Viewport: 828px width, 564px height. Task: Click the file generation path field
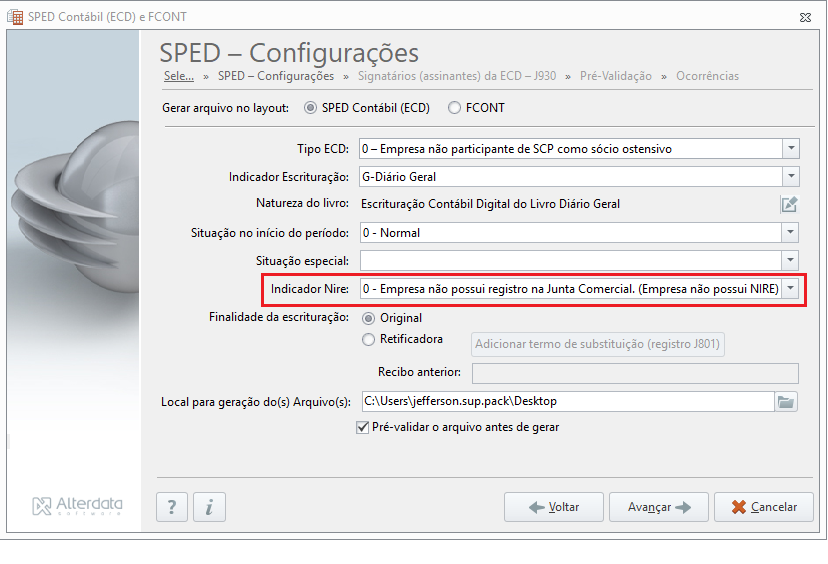568,401
